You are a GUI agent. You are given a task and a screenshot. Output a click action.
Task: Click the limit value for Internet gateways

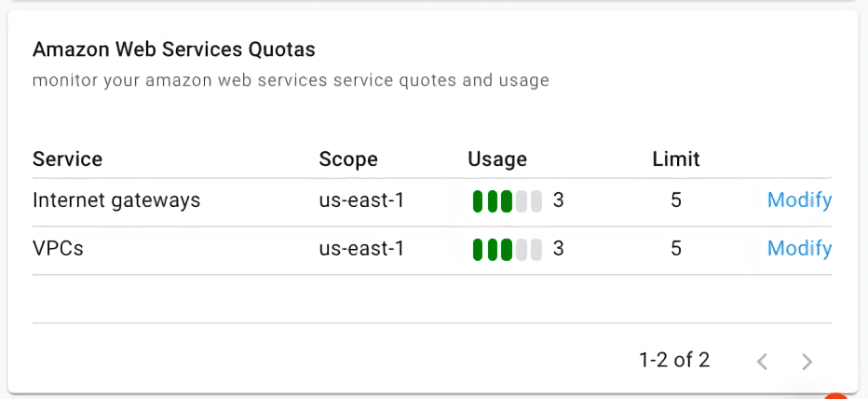(676, 200)
